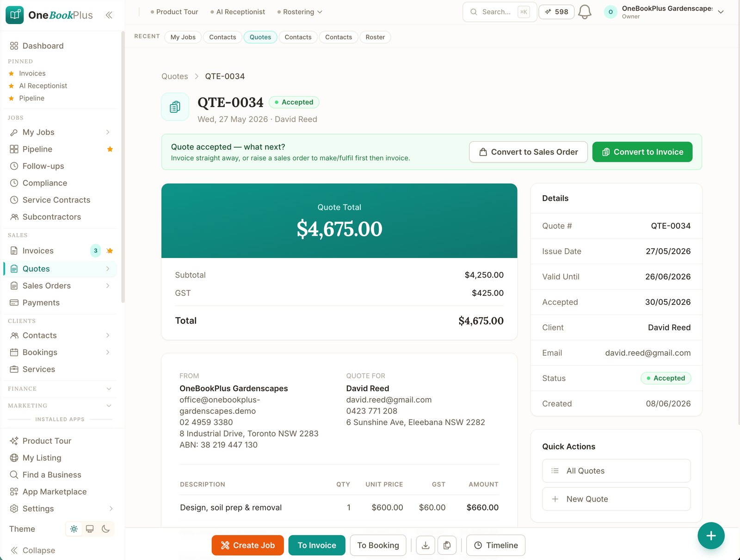The height and width of the screenshot is (560, 740).
Task: Open pinned Pipeline shortcut
Action: coord(31,98)
